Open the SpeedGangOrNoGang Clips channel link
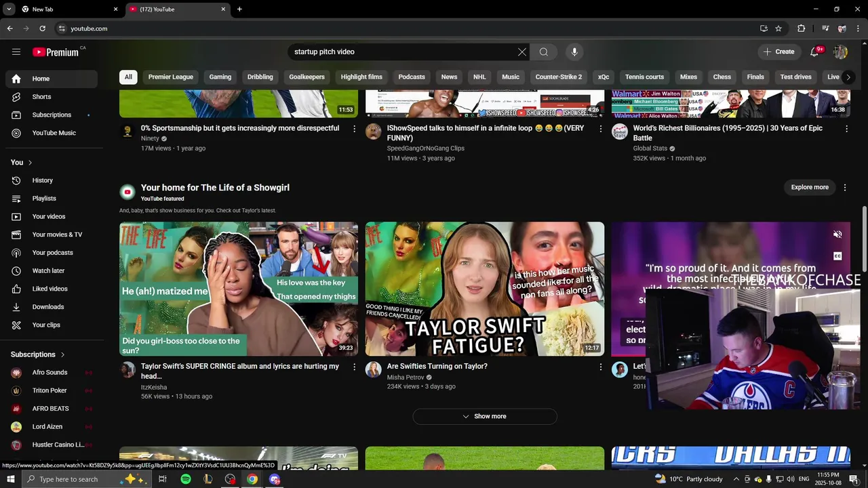 click(426, 148)
